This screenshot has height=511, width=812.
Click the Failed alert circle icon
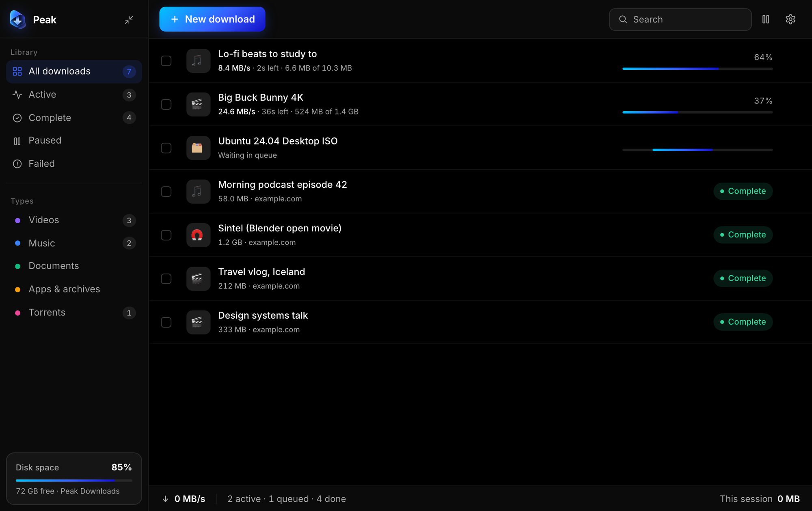[17, 164]
